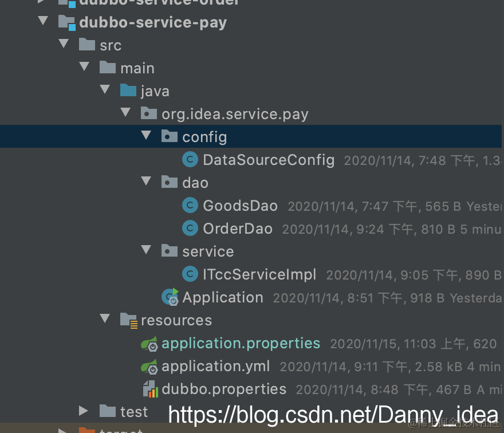
Task: Collapse the resources folder arrow
Action: pos(105,318)
